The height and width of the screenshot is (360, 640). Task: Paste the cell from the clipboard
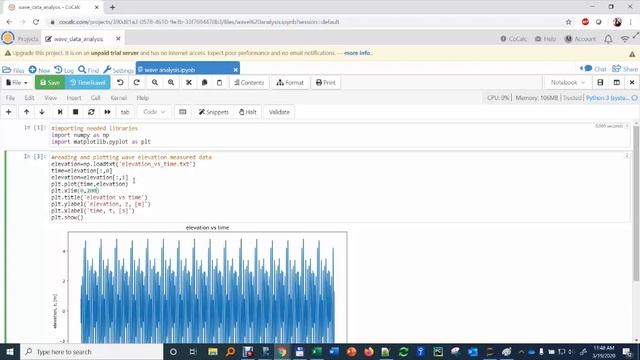220,82
